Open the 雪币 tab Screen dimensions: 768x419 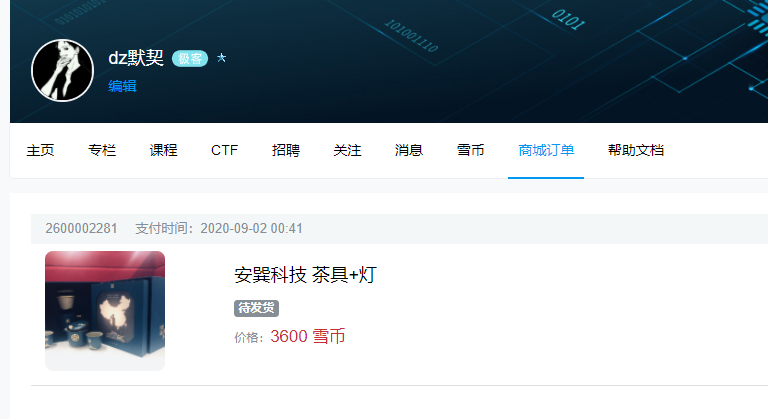[470, 150]
